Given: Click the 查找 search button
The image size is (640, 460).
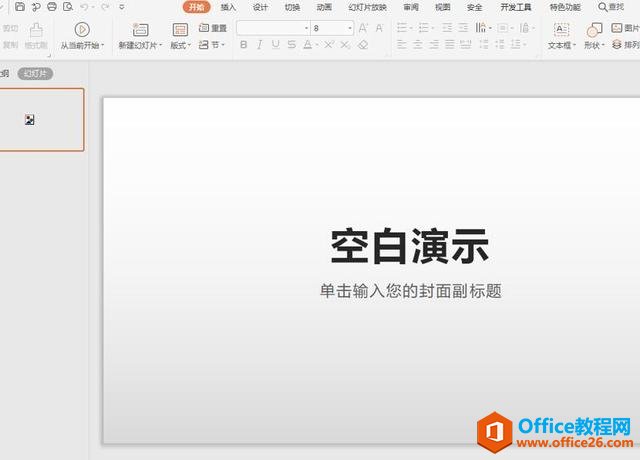Looking at the screenshot, I should 611,7.
